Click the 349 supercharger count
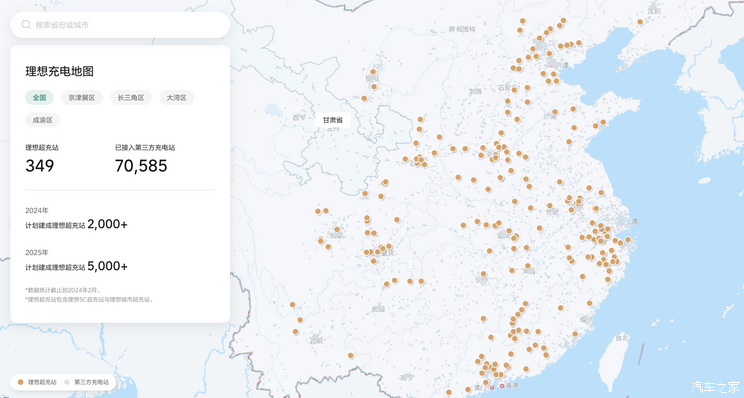744x398 pixels. point(40,166)
